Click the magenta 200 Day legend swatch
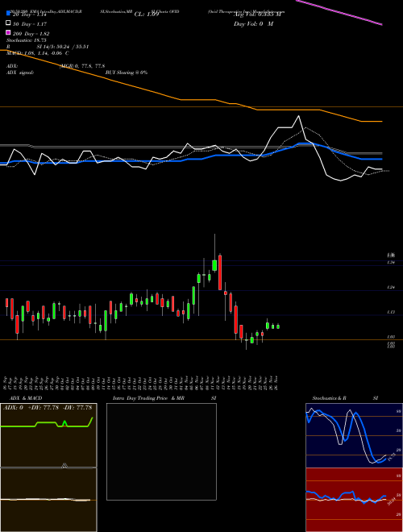This screenshot has width=403, height=532. point(8,32)
